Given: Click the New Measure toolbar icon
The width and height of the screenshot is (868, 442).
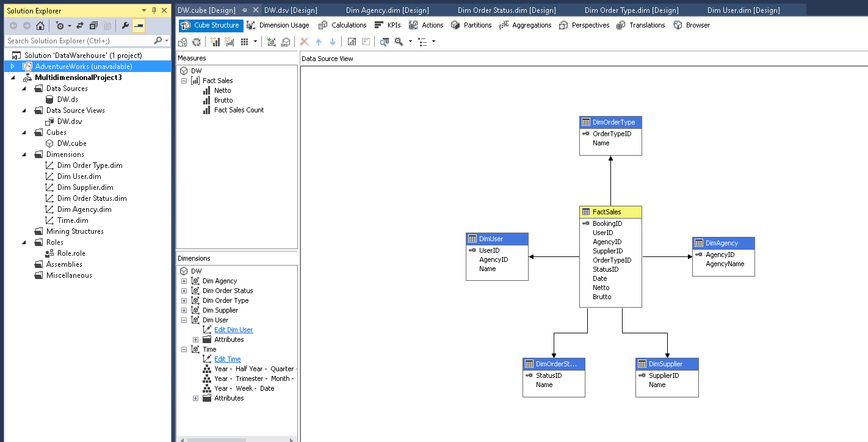Looking at the screenshot, I should (x=215, y=42).
